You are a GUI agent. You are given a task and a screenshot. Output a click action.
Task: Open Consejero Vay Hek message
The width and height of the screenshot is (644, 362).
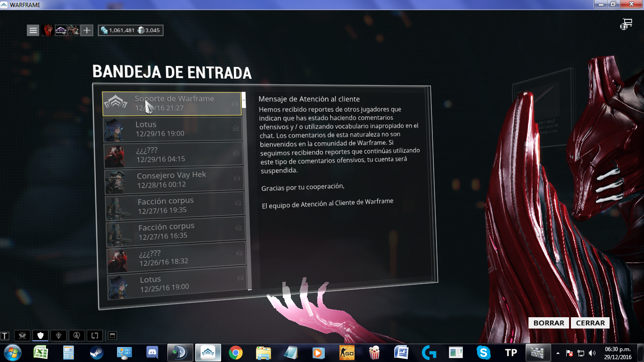click(x=174, y=180)
